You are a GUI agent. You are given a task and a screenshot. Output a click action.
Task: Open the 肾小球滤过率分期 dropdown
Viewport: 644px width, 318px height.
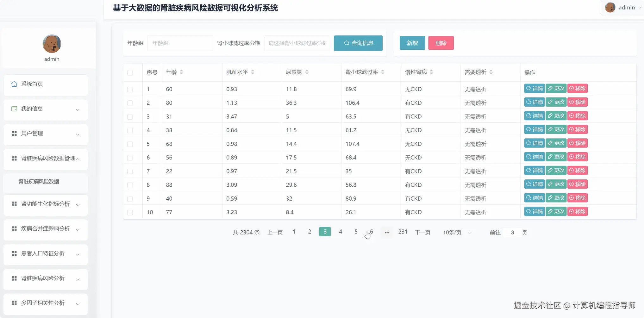[297, 43]
